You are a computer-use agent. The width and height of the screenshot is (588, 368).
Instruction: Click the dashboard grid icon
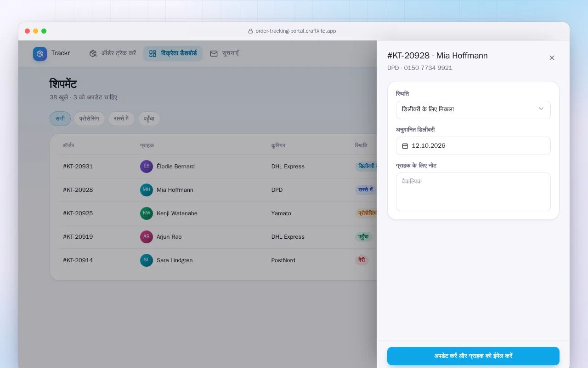coord(153,53)
